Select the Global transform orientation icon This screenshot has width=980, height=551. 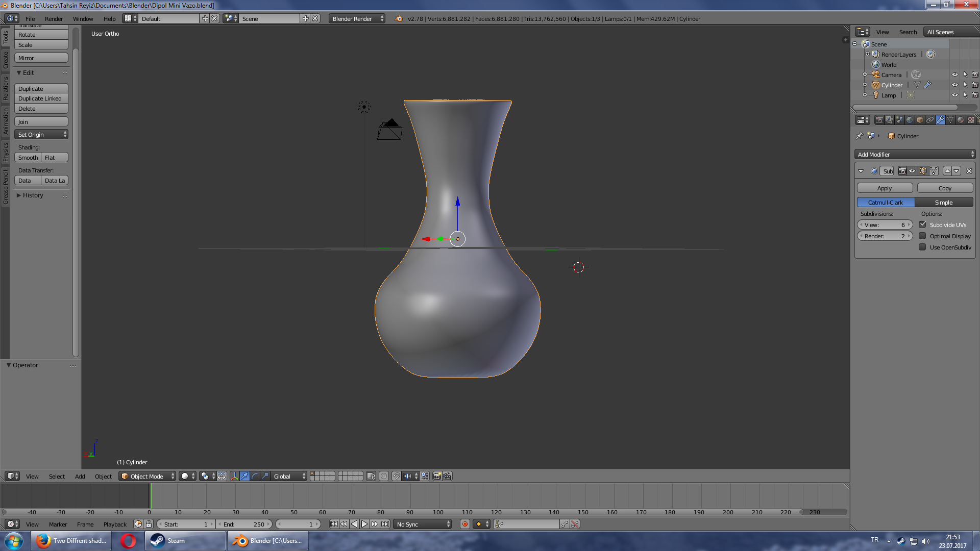coord(286,475)
